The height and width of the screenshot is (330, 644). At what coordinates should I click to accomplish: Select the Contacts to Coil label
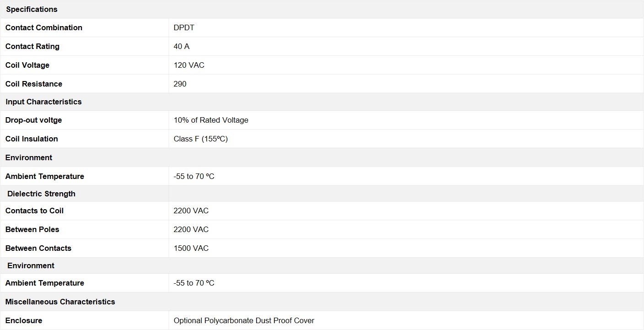[x=34, y=211]
